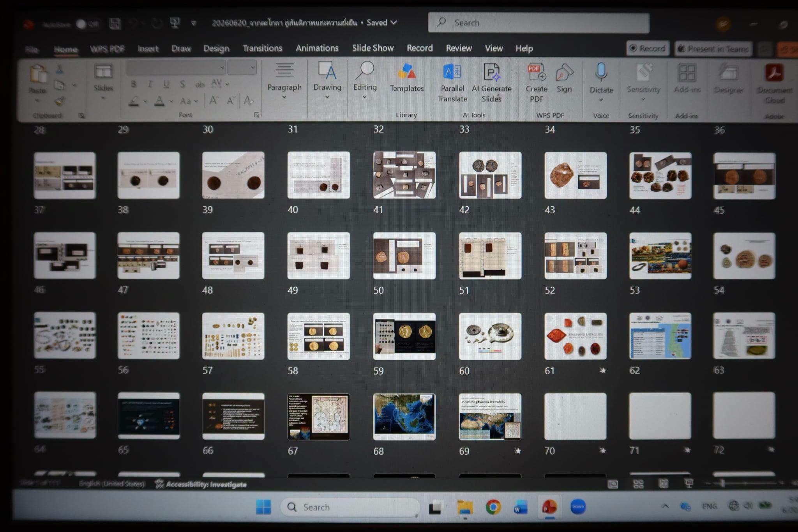
Task: Adjust the zoom slider handle
Action: [x=723, y=483]
